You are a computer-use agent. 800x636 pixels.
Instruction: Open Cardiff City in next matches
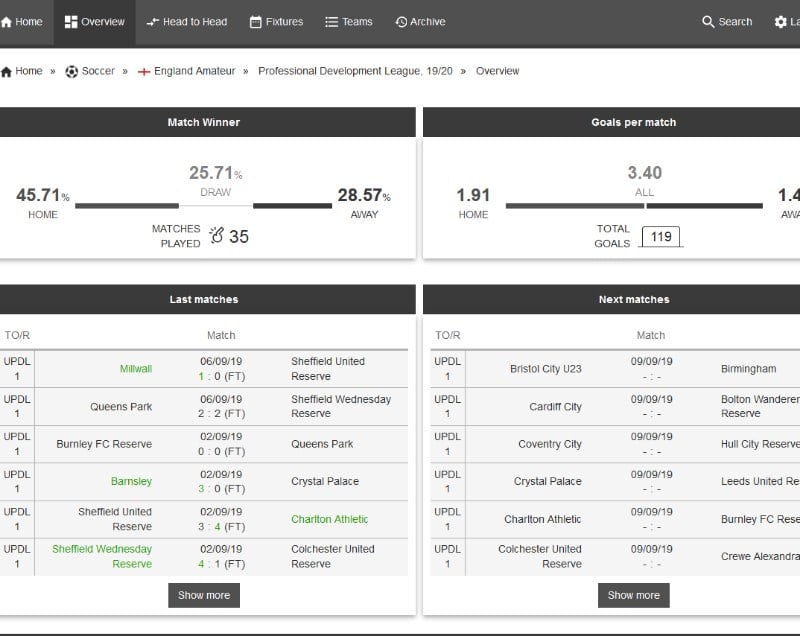(555, 406)
